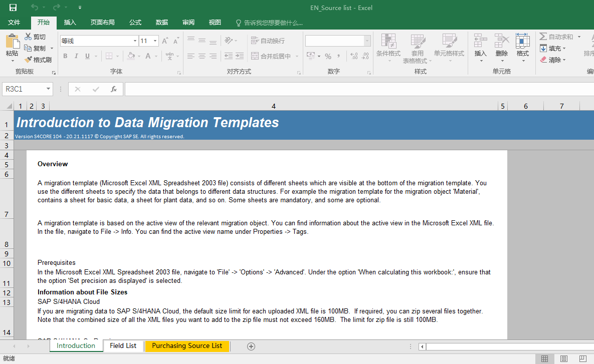The image size is (594, 364).
Task: Open the 格式 cells menu
Action: [x=523, y=47]
